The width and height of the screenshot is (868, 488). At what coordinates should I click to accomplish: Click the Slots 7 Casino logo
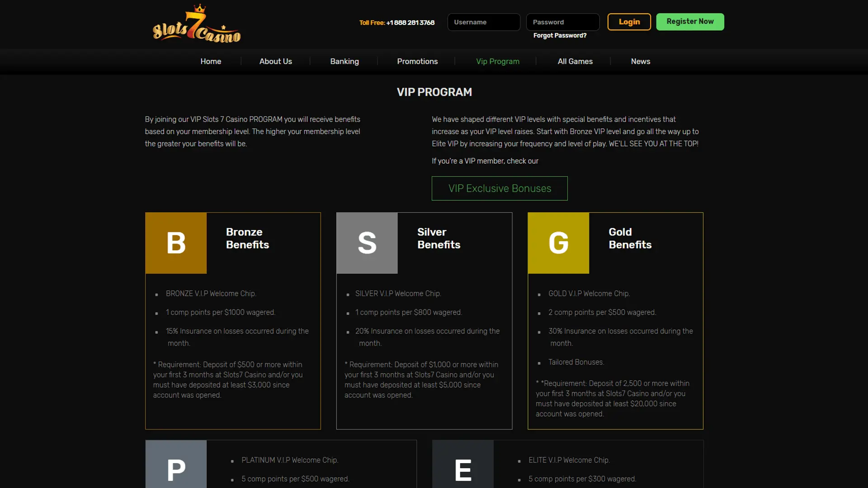[197, 25]
